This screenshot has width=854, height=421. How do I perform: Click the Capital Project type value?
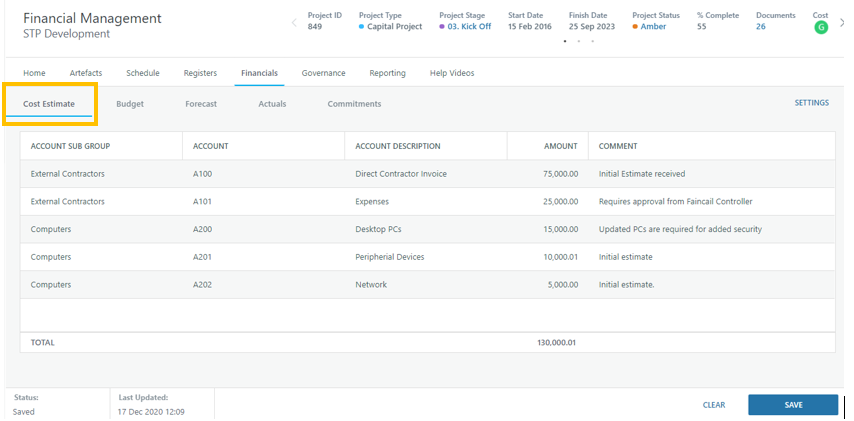click(394, 26)
